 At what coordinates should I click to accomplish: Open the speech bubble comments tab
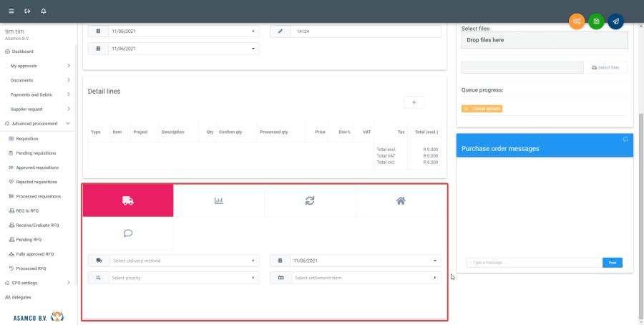point(128,233)
